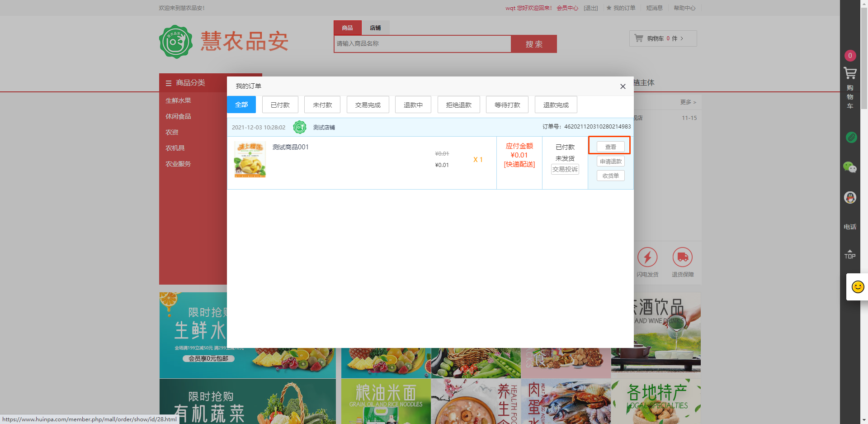Click the 申请退款 refund button
Screen dimensions: 868x424
(610, 162)
